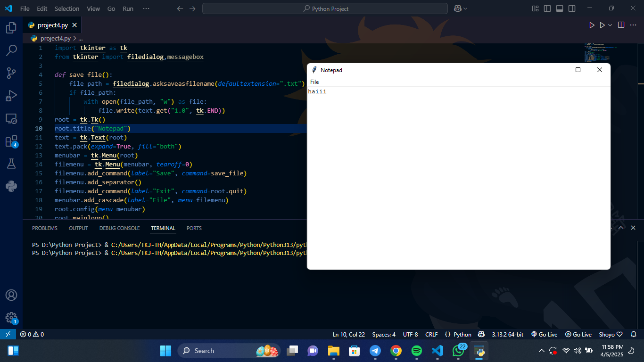Viewport: 644px width, 362px height.
Task: Open the Testing beaker view
Action: [x=11, y=164]
